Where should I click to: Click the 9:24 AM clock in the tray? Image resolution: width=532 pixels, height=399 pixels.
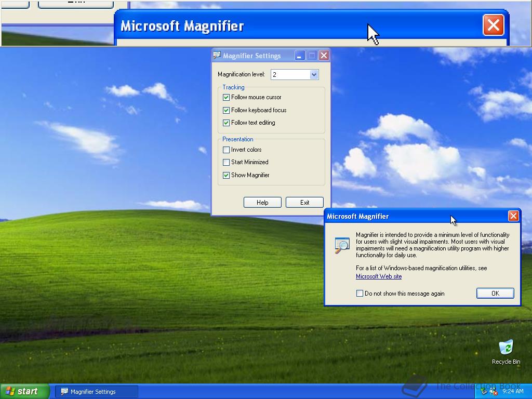[x=513, y=392]
